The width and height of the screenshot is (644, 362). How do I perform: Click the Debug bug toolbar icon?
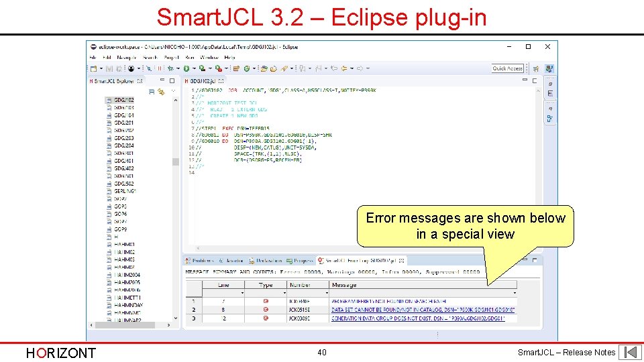(170, 68)
